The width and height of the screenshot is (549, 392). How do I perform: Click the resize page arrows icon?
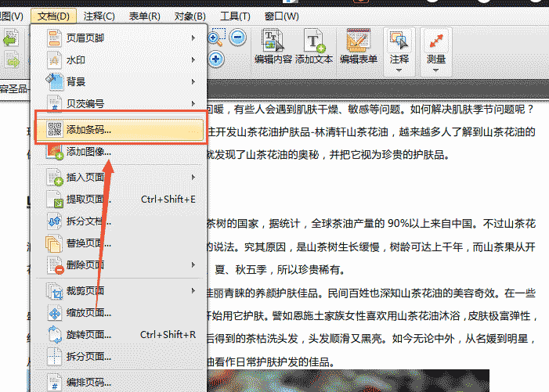pyautogui.click(x=55, y=313)
